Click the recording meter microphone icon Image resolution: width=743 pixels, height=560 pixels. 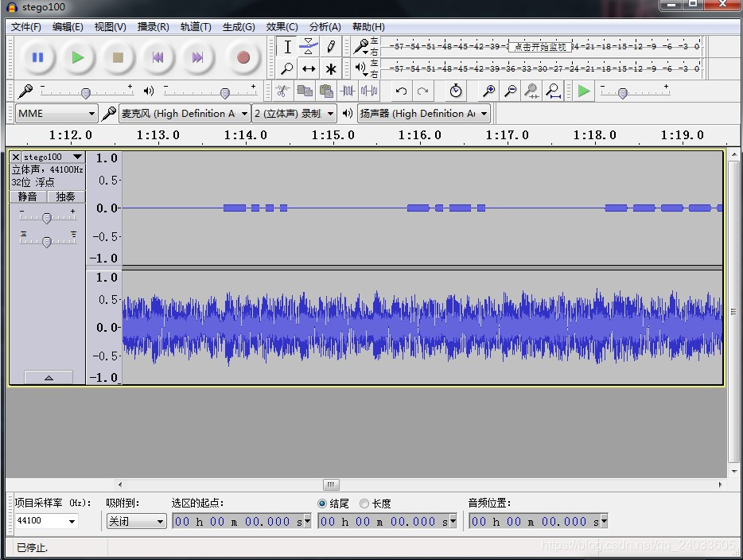(x=361, y=46)
